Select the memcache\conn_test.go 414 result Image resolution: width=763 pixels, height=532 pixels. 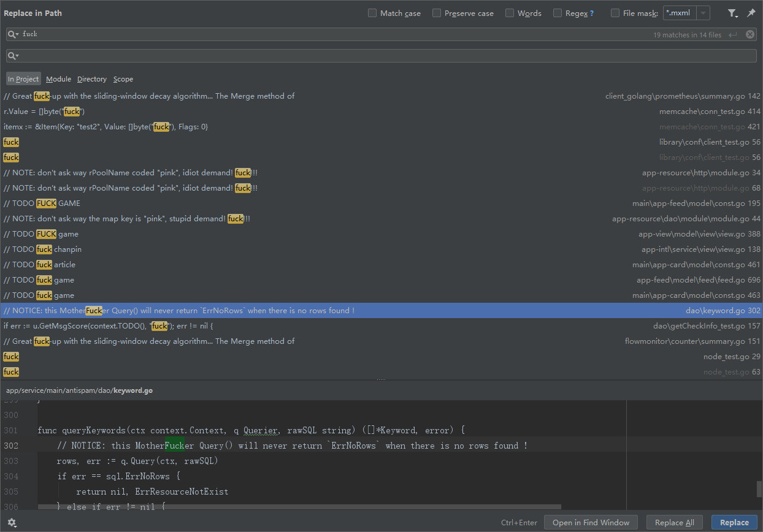pos(381,112)
